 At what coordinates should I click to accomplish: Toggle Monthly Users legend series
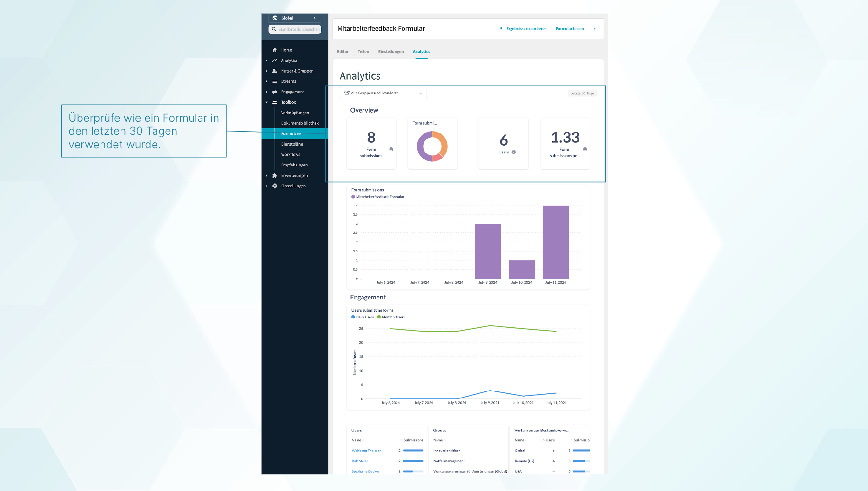tap(391, 317)
